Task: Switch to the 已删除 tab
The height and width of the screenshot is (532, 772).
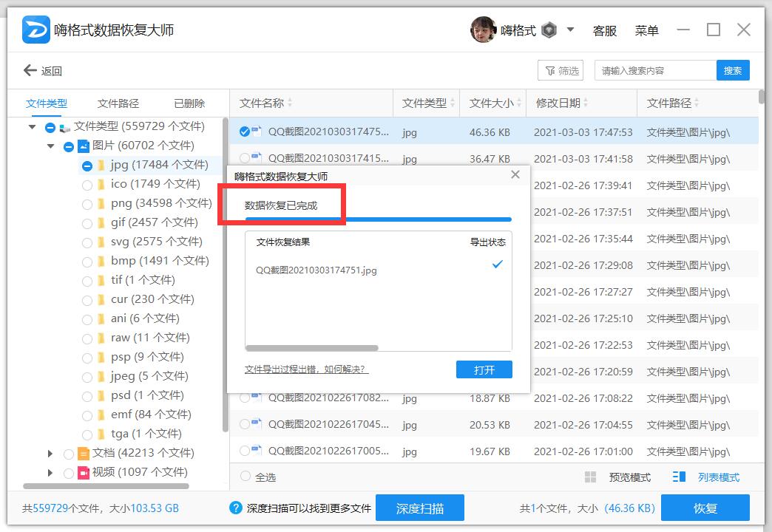Action: pos(189,103)
